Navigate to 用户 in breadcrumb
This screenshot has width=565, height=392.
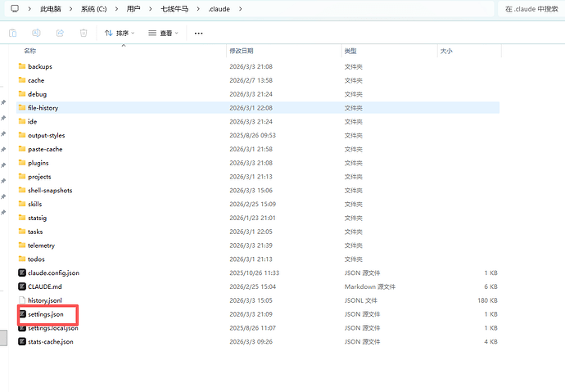coord(133,9)
